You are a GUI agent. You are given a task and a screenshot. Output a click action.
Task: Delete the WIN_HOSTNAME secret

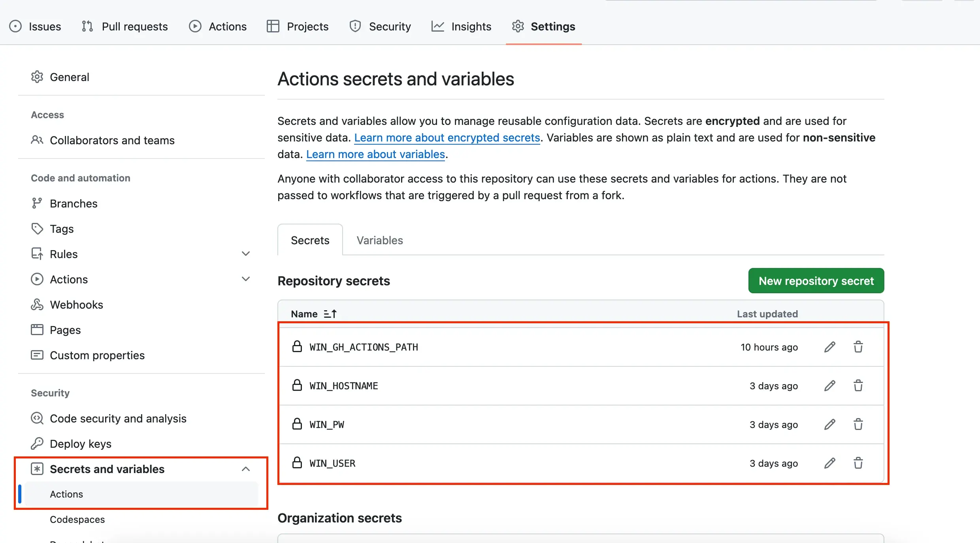[x=858, y=386]
